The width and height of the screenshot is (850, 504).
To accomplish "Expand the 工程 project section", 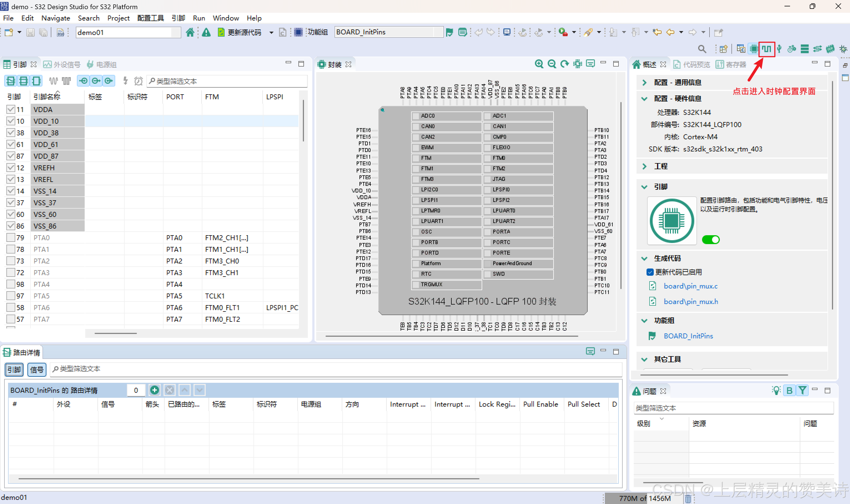I will pyautogui.click(x=644, y=166).
